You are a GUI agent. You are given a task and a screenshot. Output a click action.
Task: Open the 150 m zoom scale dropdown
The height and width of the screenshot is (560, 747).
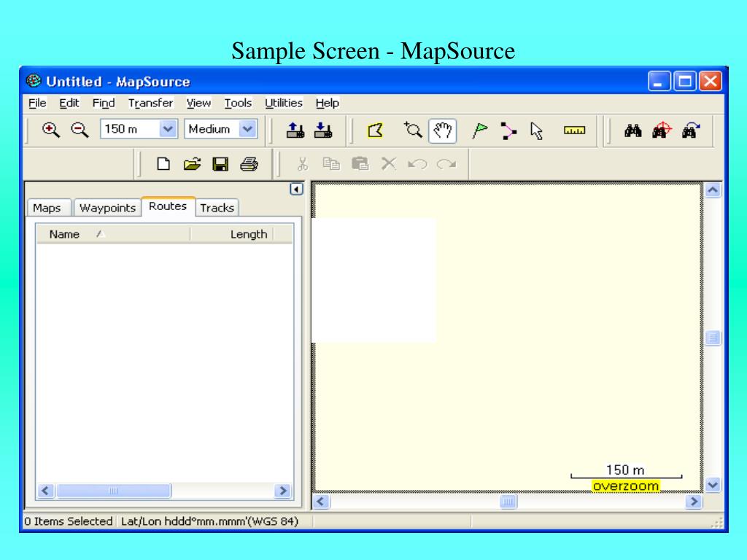coord(168,129)
